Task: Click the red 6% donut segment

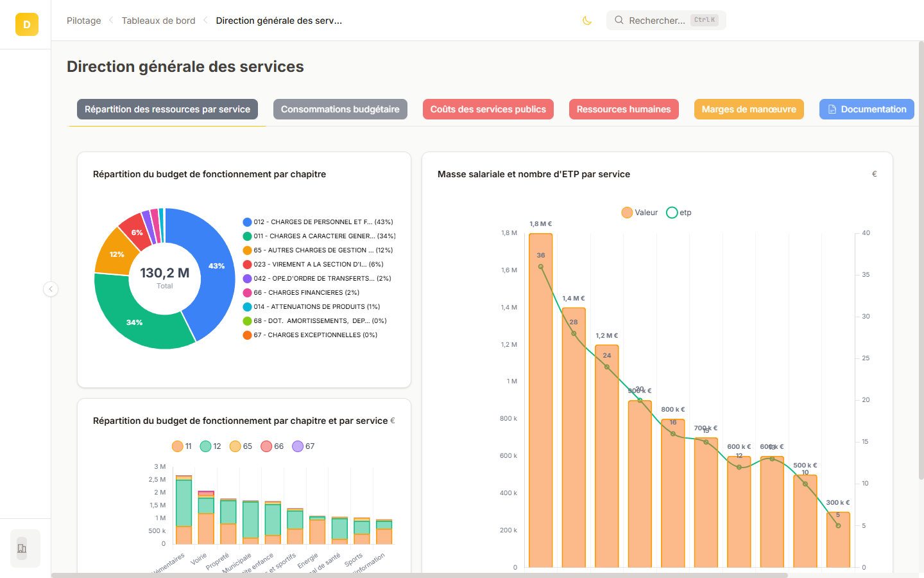Action: (x=137, y=232)
